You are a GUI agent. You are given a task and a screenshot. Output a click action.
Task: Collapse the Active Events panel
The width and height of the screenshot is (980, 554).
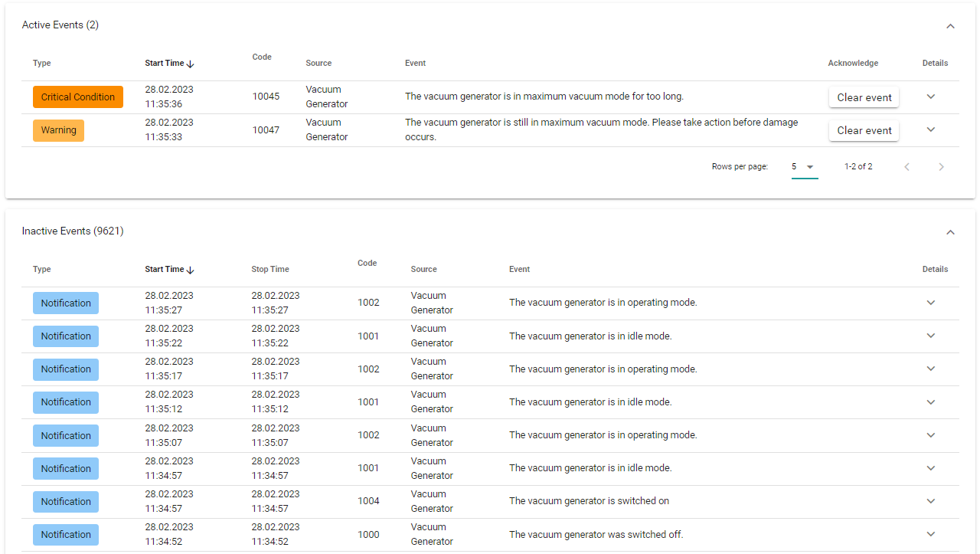pyautogui.click(x=950, y=26)
